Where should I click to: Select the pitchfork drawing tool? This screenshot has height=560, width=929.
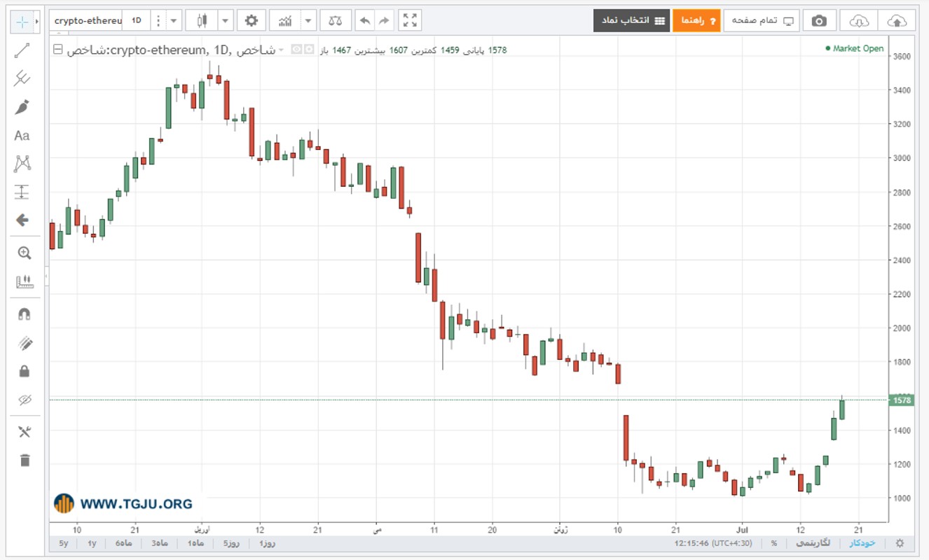tap(22, 78)
